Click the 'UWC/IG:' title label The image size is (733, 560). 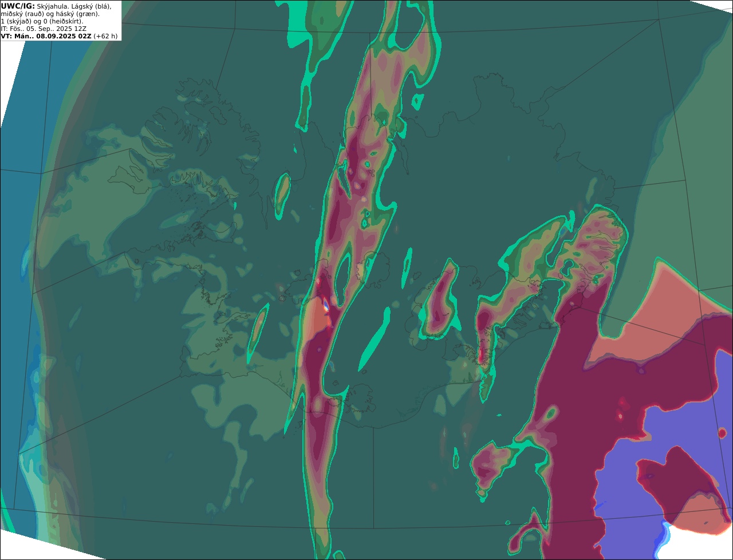(18, 6)
